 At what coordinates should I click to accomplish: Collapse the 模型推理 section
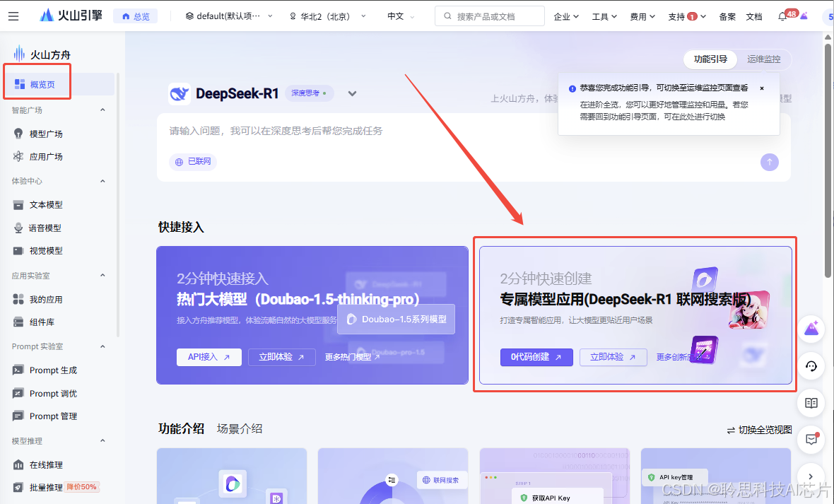(102, 440)
